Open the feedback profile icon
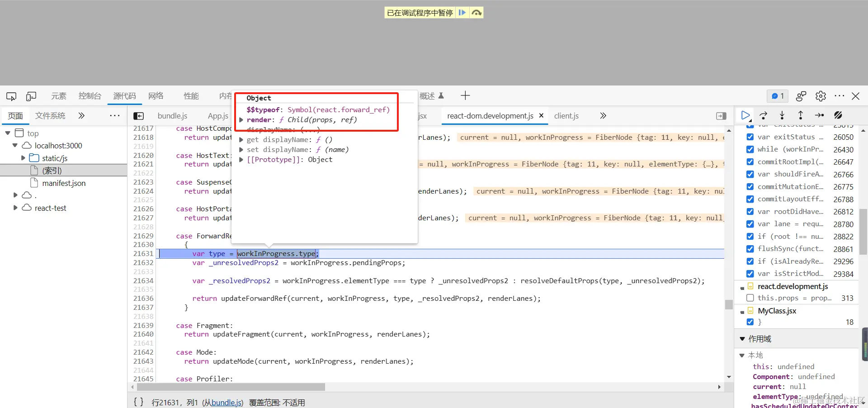Viewport: 868px width, 408px height. (x=801, y=96)
